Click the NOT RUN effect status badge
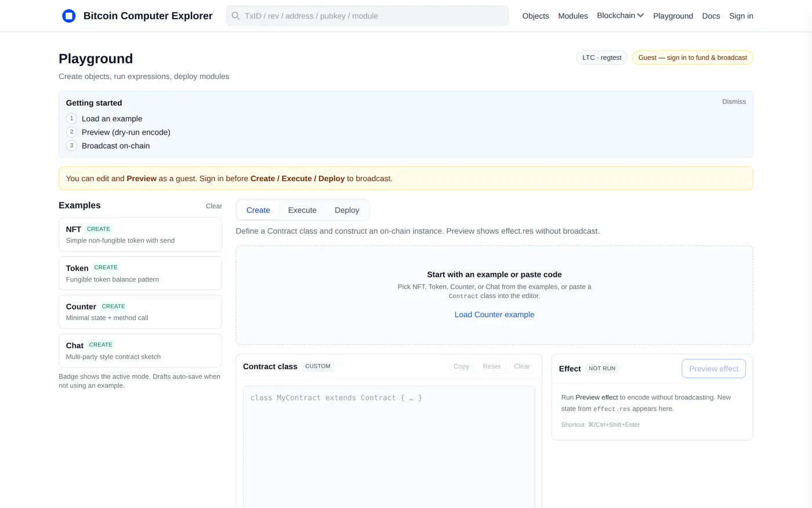Image resolution: width=812 pixels, height=508 pixels. [602, 369]
